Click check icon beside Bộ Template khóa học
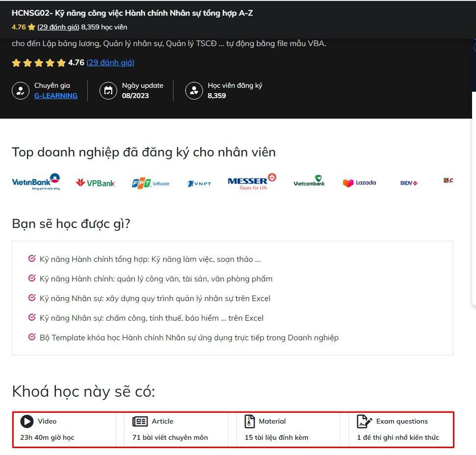 point(32,337)
